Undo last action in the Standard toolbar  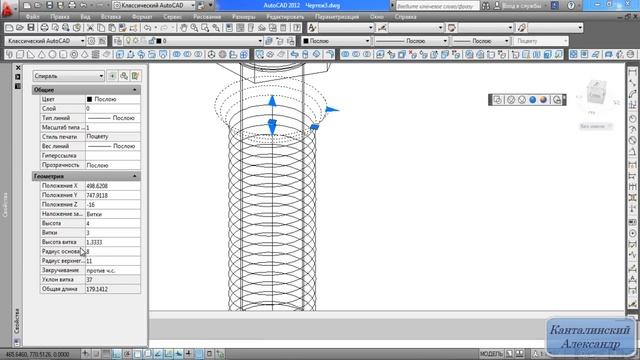point(147,28)
